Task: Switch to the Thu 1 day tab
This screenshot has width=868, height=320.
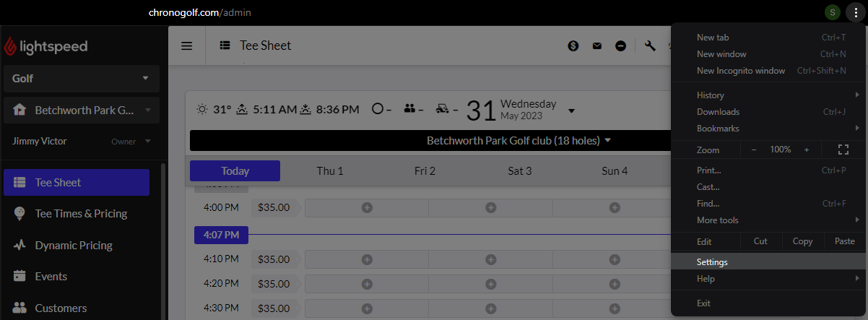Action: point(330,171)
